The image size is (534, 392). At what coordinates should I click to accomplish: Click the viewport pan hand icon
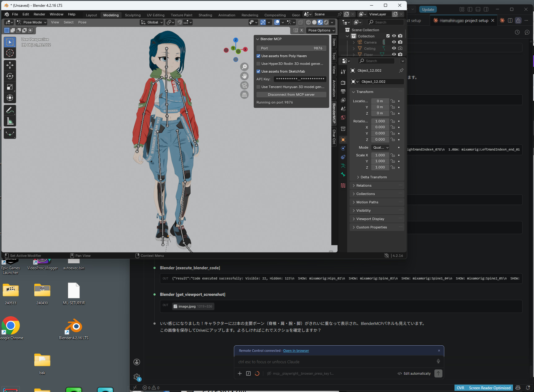(244, 76)
